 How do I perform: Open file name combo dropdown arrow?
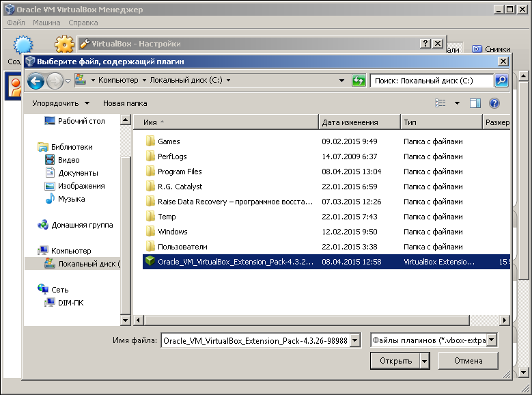coord(354,340)
